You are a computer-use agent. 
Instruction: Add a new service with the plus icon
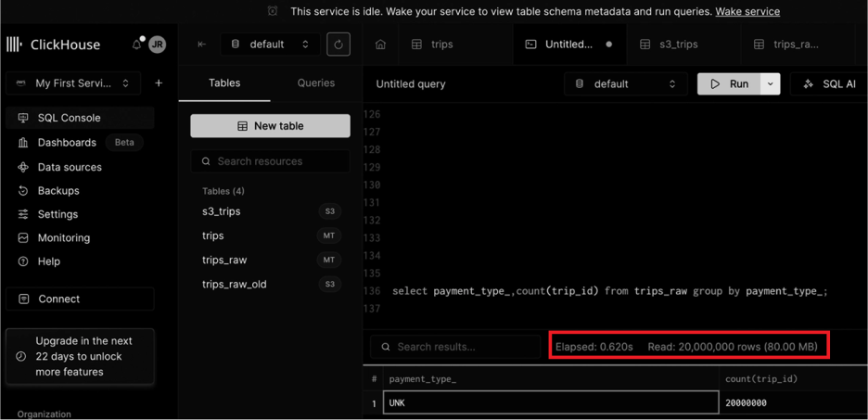click(x=159, y=83)
